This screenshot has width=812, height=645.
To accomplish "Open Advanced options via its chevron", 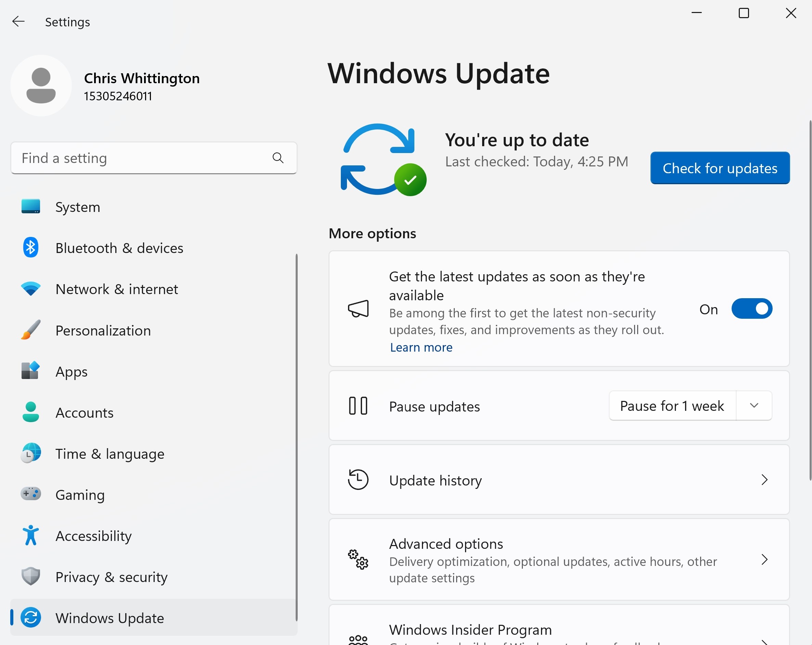I will click(x=764, y=559).
